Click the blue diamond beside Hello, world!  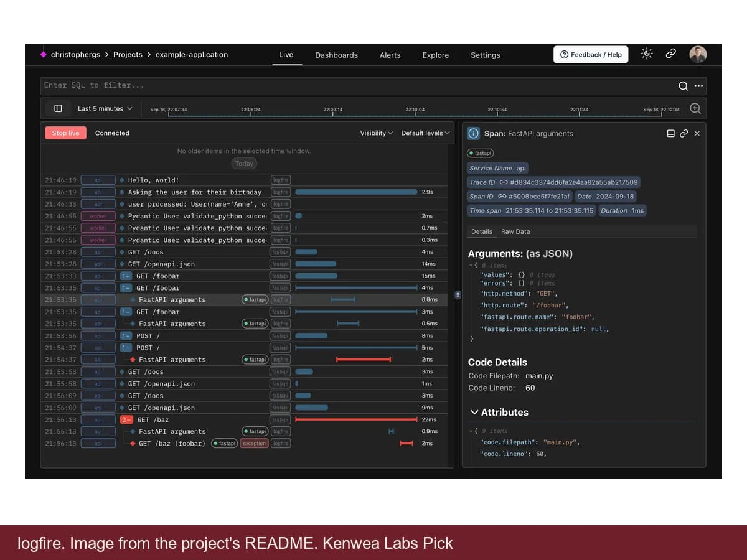[122, 180]
